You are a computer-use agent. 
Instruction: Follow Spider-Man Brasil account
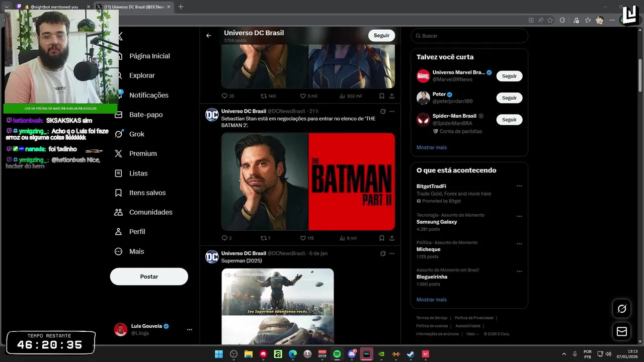[x=509, y=120]
